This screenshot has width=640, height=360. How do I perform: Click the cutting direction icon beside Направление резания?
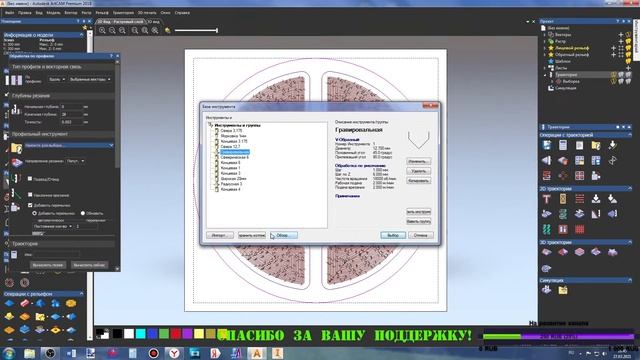pos(16,162)
